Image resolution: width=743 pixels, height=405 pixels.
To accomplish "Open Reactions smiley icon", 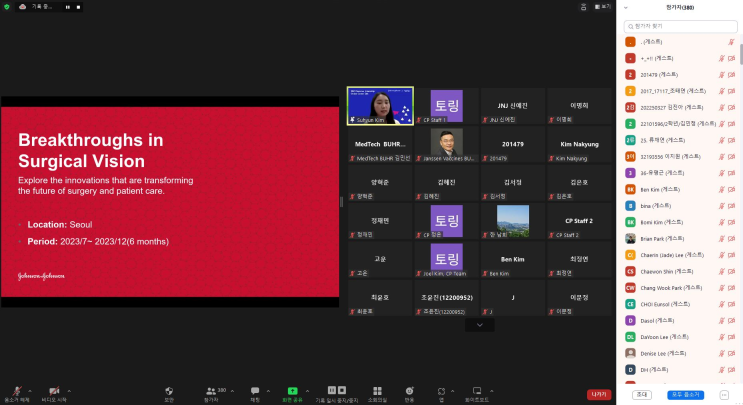I will click(409, 391).
